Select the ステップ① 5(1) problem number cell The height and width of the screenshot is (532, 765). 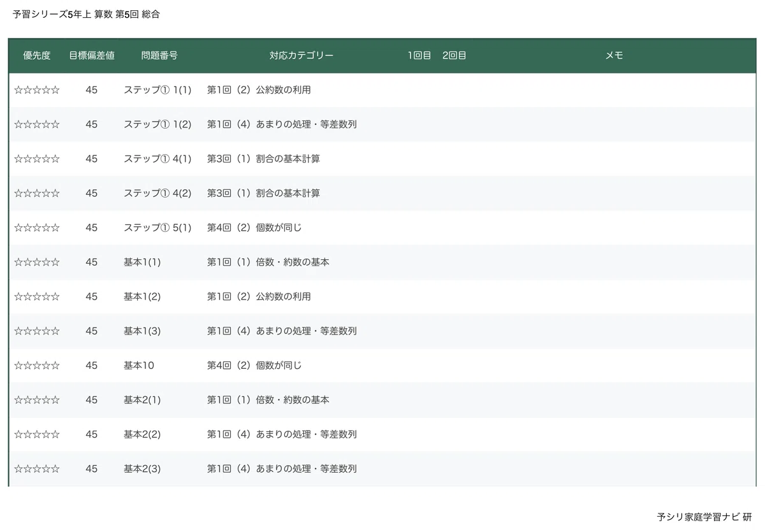(x=157, y=228)
